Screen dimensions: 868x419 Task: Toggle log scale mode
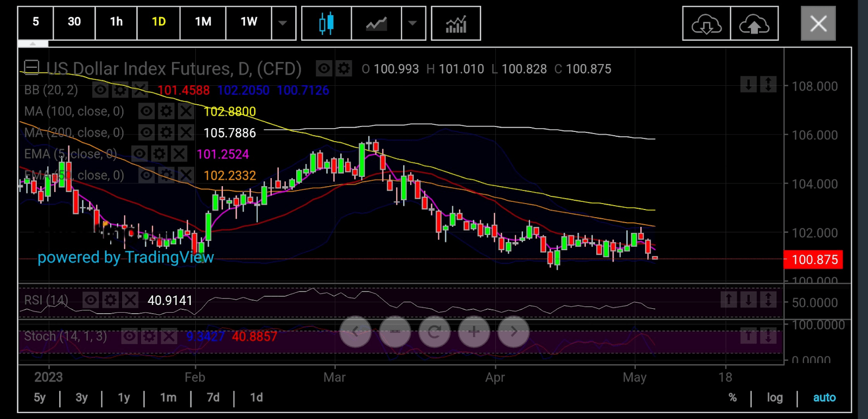click(x=775, y=397)
